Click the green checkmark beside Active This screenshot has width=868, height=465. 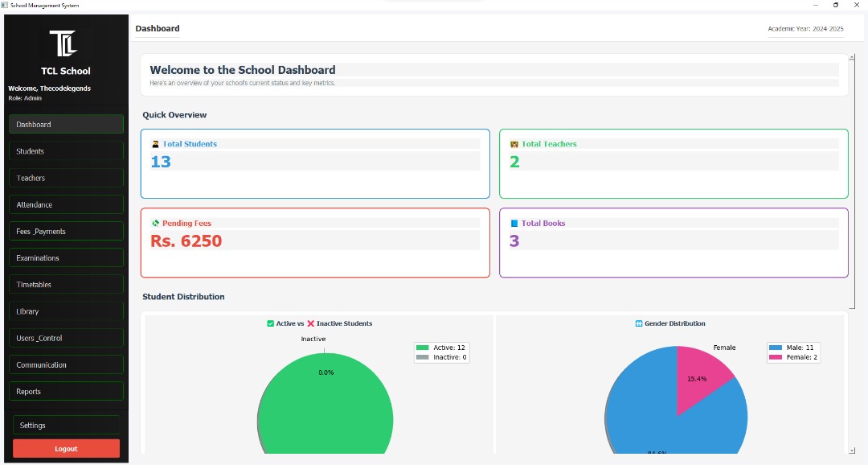tap(271, 324)
